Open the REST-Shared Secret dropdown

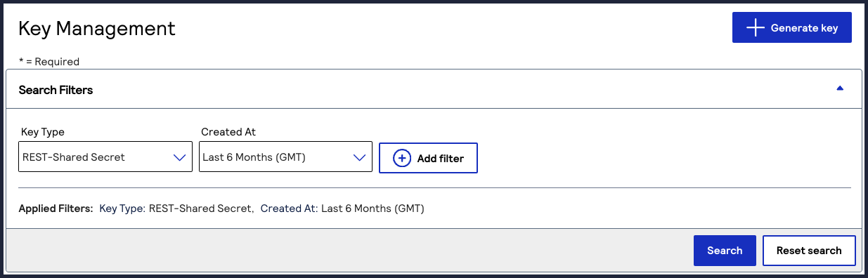(105, 157)
